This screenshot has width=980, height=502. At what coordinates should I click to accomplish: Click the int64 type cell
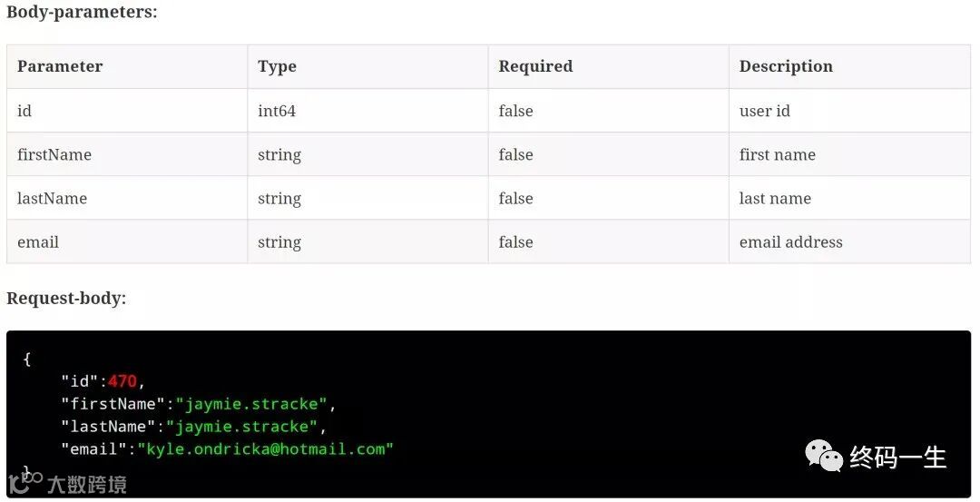[277, 111]
